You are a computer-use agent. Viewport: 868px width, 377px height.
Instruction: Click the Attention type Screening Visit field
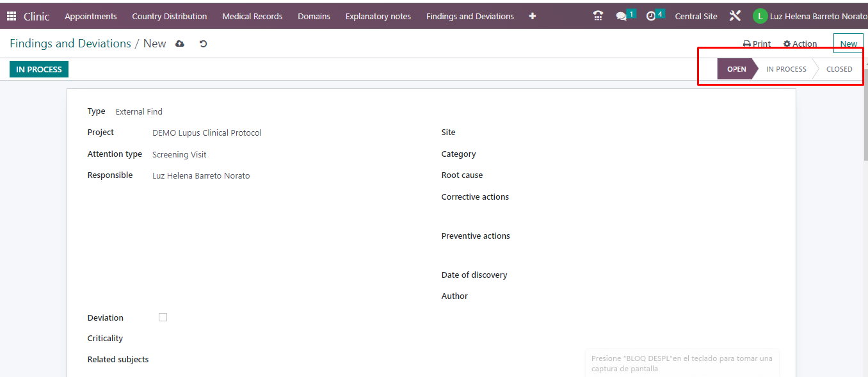tap(179, 154)
